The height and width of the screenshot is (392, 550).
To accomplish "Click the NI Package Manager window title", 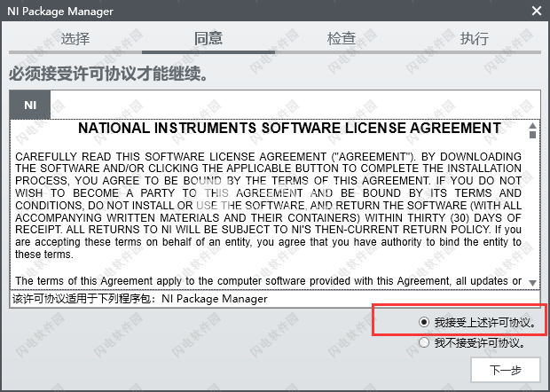I will click(60, 12).
